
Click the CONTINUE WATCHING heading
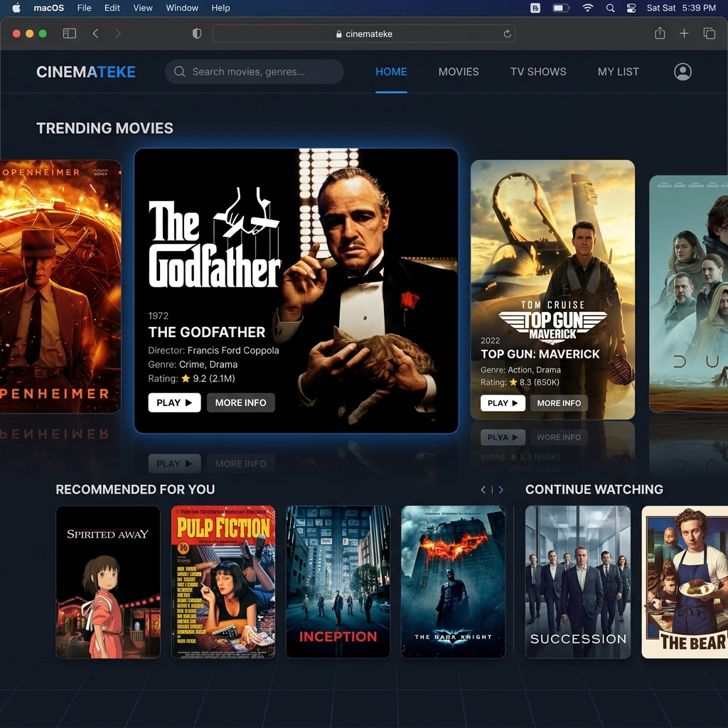tap(594, 489)
